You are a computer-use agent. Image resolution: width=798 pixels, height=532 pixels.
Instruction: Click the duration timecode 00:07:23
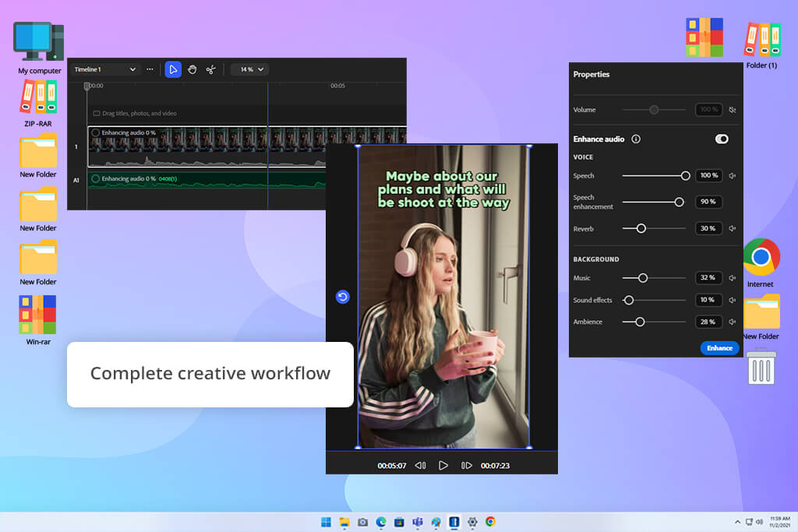point(495,465)
